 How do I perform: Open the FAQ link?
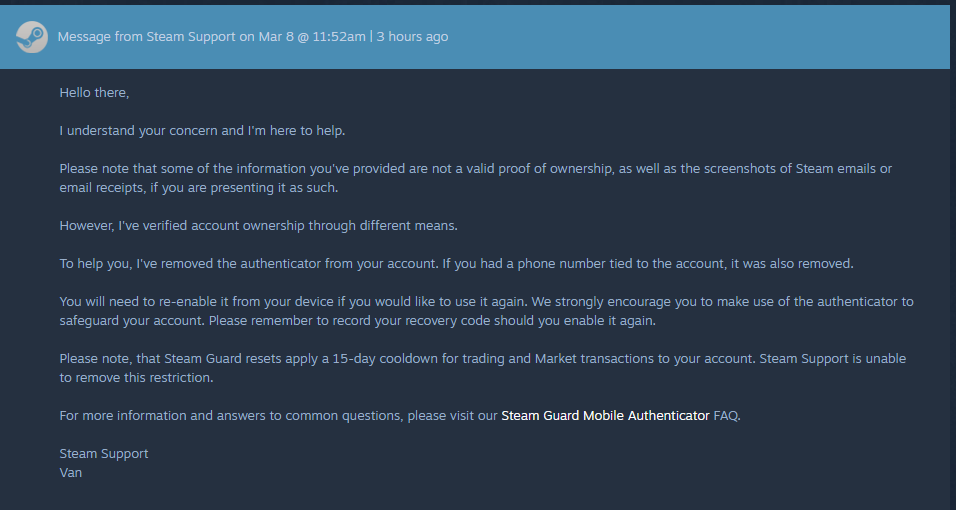pos(726,415)
